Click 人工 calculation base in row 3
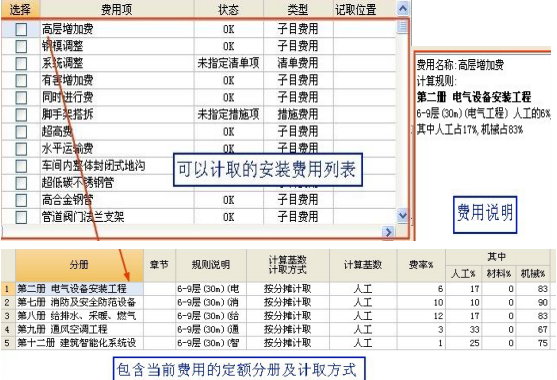 tap(363, 316)
